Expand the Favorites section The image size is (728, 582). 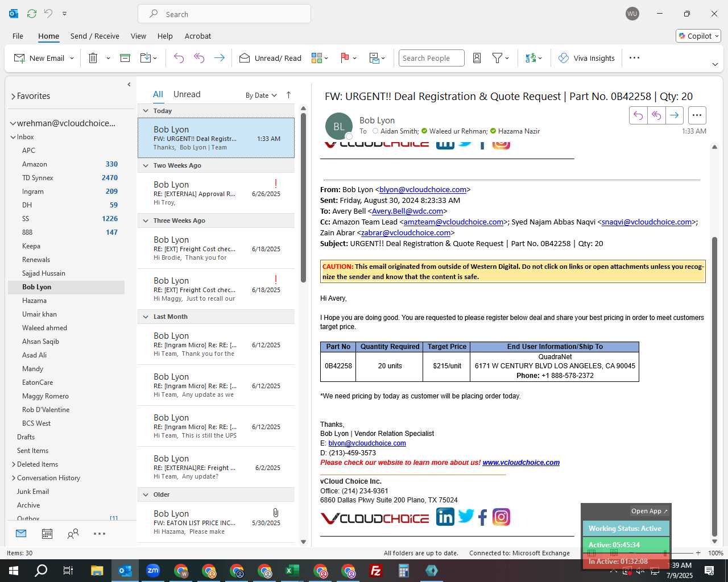point(13,96)
